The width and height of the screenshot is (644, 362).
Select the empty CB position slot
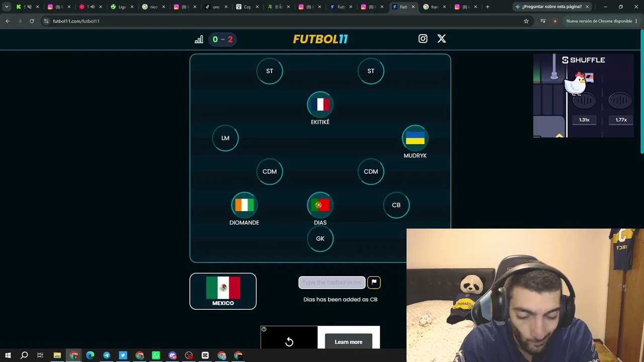click(396, 205)
